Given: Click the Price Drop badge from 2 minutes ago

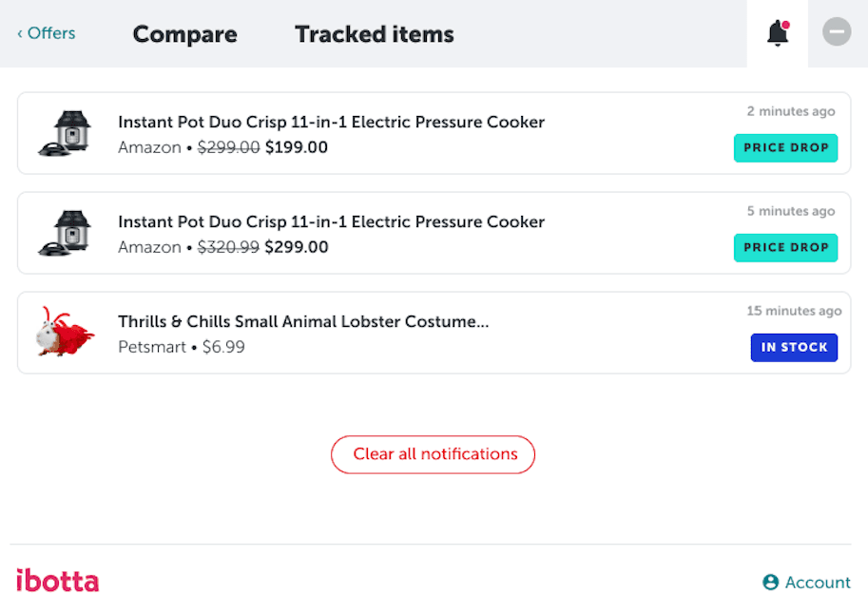Looking at the screenshot, I should point(785,148).
